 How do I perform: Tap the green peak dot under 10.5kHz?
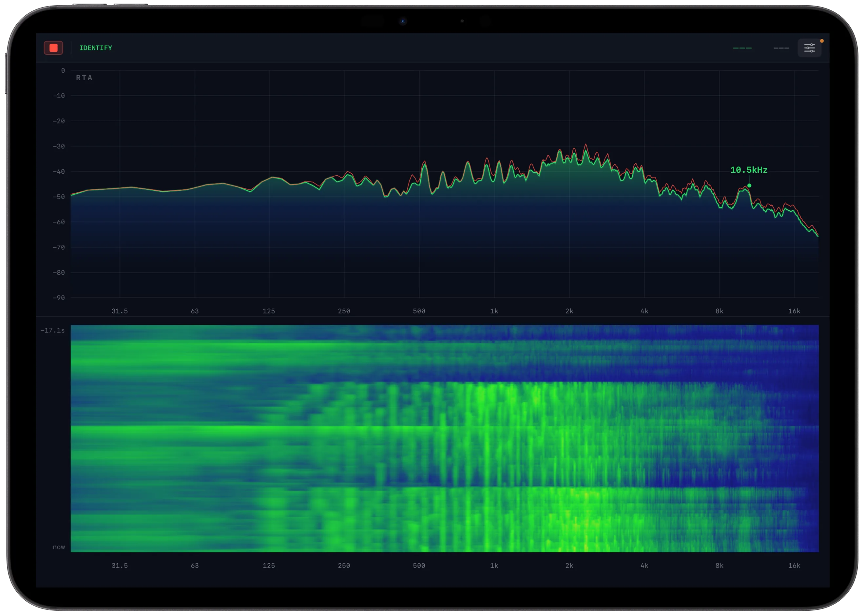[749, 185]
